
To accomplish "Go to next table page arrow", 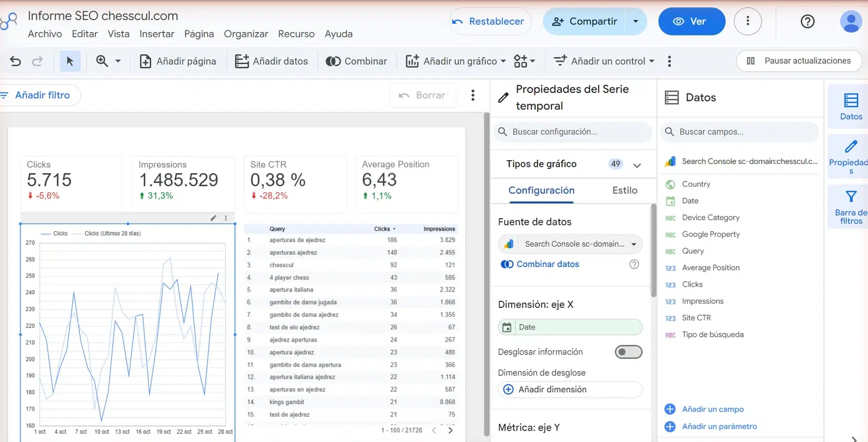I will [450, 430].
